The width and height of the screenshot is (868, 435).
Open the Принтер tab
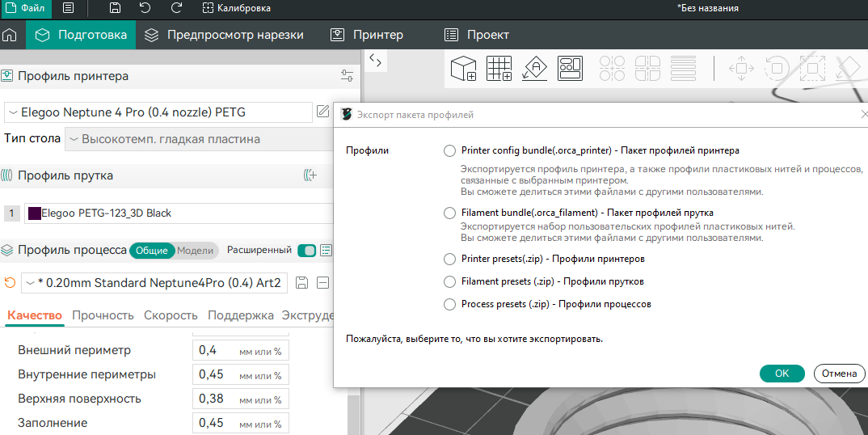[x=366, y=35]
